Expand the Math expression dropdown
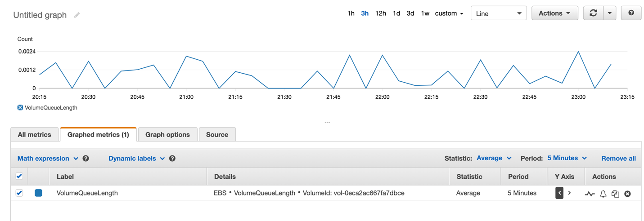The image size is (644, 221). tap(48, 159)
